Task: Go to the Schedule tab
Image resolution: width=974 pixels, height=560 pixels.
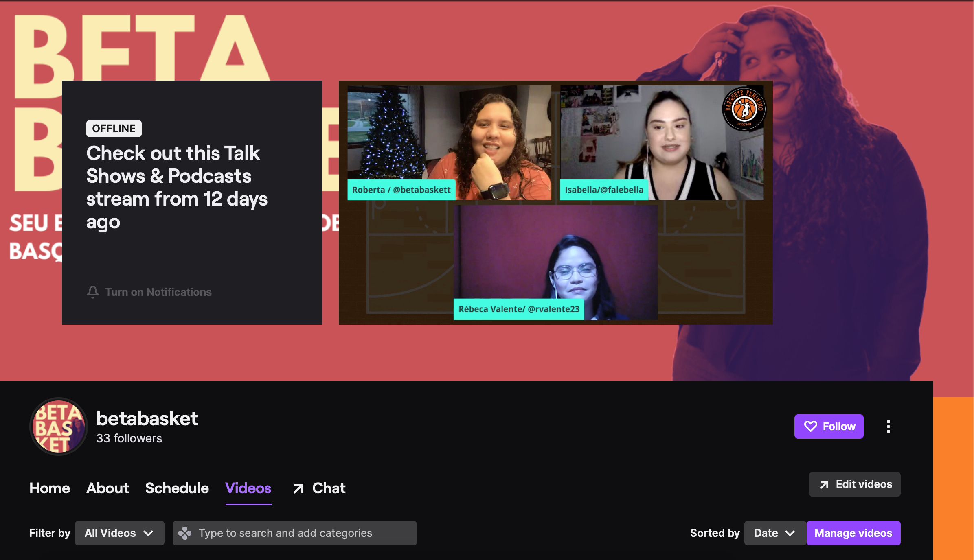Action: tap(177, 488)
